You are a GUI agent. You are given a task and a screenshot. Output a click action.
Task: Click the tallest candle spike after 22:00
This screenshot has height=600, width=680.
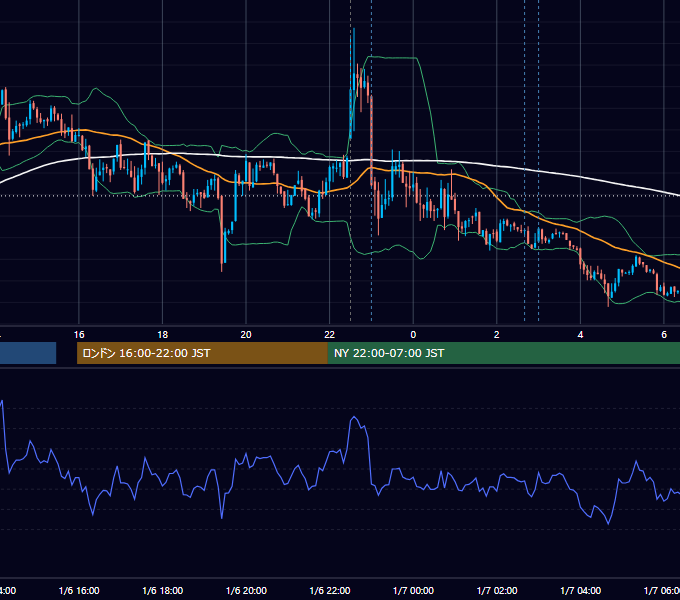tap(354, 78)
